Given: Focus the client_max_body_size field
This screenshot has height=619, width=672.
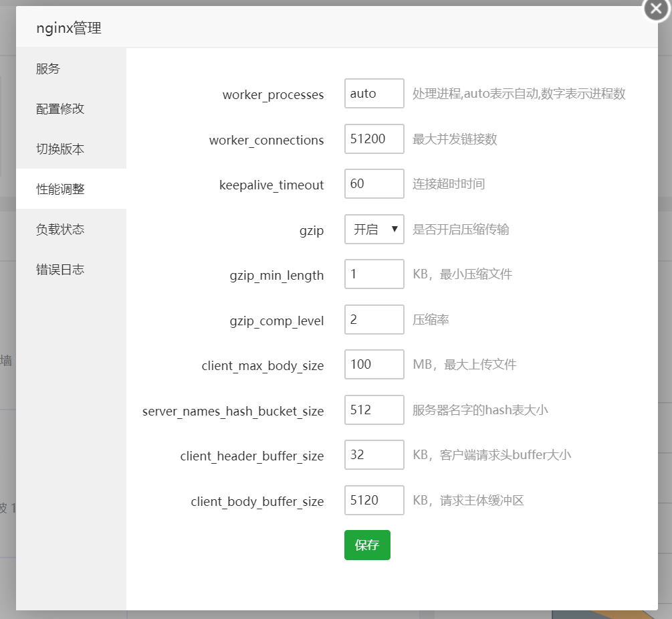Looking at the screenshot, I should point(374,365).
